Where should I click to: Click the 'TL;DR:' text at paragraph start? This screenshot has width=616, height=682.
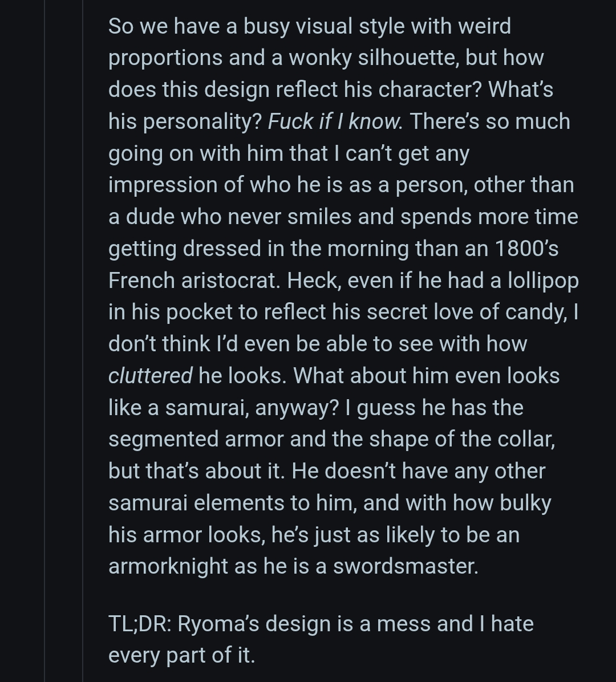140,624
